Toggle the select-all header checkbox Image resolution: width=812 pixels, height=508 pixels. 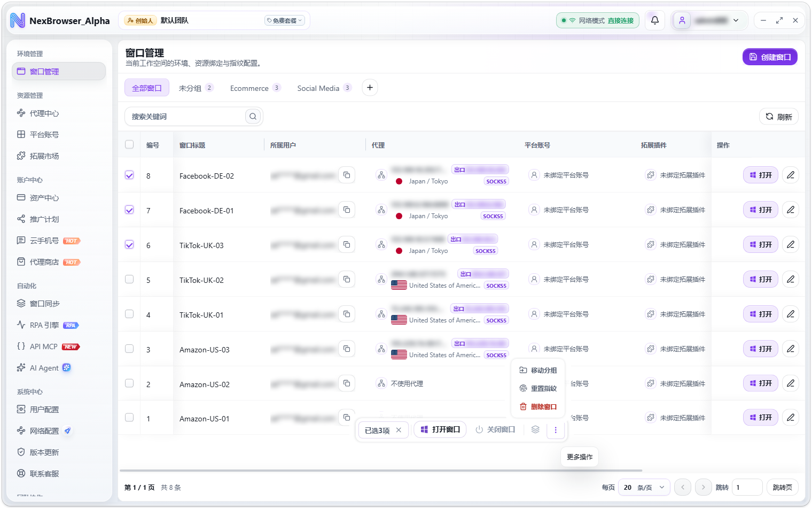(x=129, y=144)
